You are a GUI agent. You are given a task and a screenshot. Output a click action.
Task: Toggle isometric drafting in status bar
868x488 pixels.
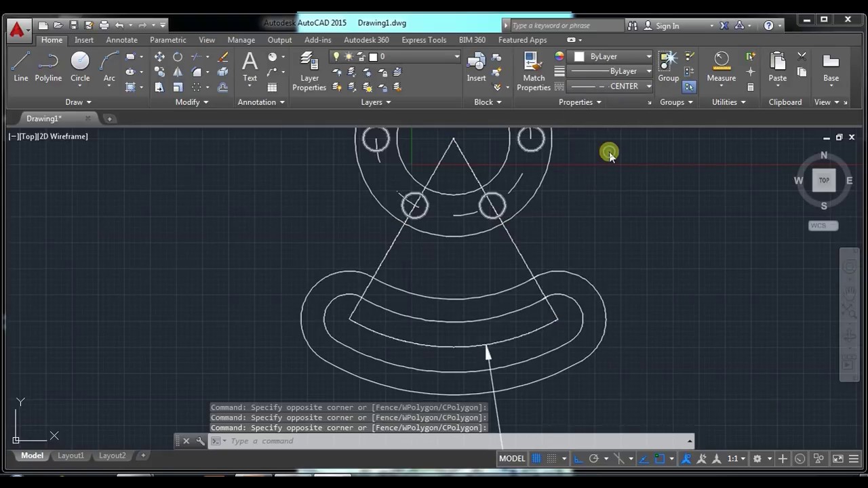(619, 459)
